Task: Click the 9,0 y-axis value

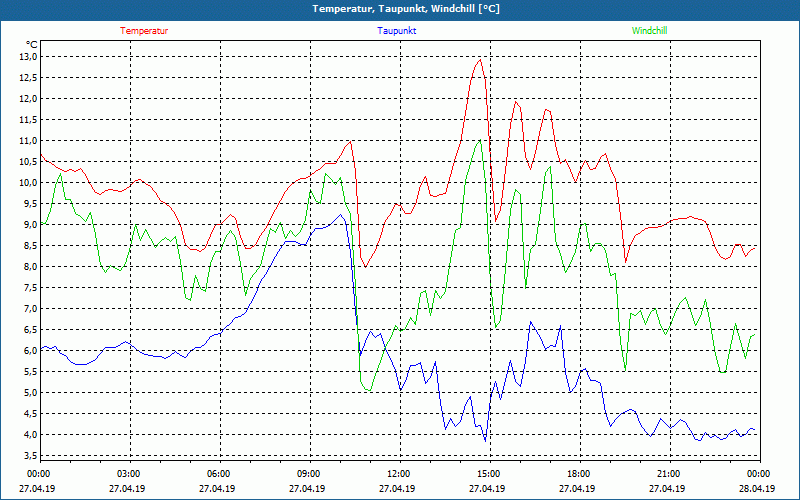Action: pos(31,224)
